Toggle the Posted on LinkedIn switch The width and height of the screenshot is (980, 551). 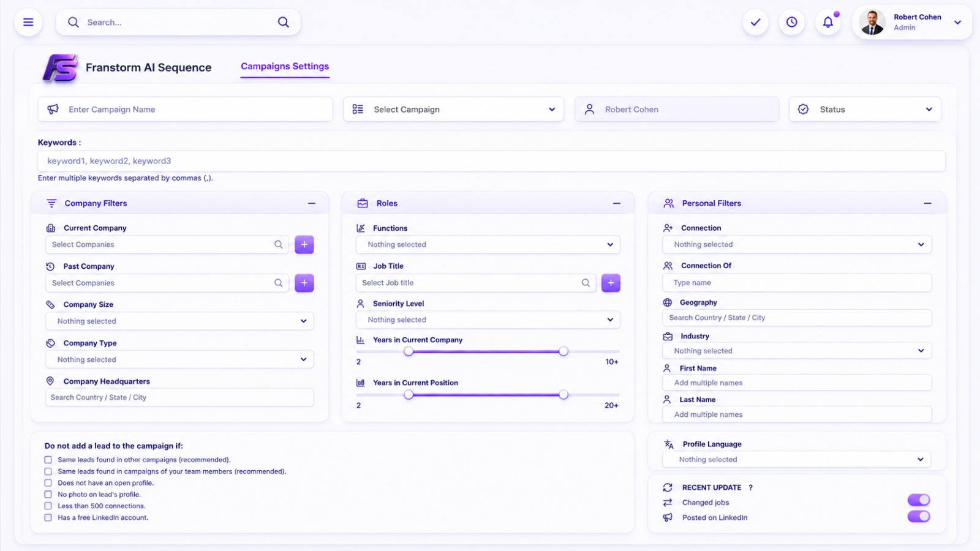tap(919, 516)
